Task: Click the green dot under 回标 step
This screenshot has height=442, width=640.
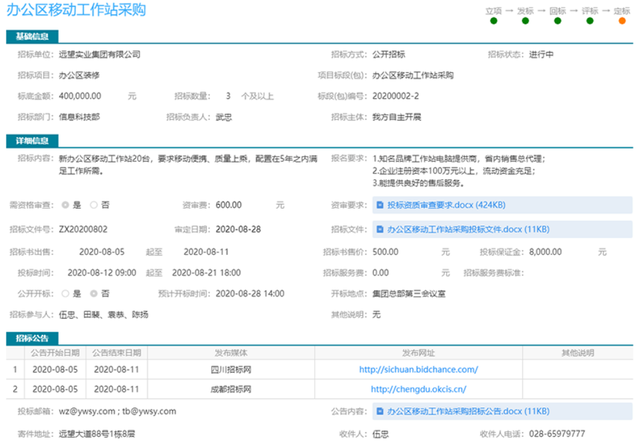Action: pyautogui.click(x=557, y=21)
